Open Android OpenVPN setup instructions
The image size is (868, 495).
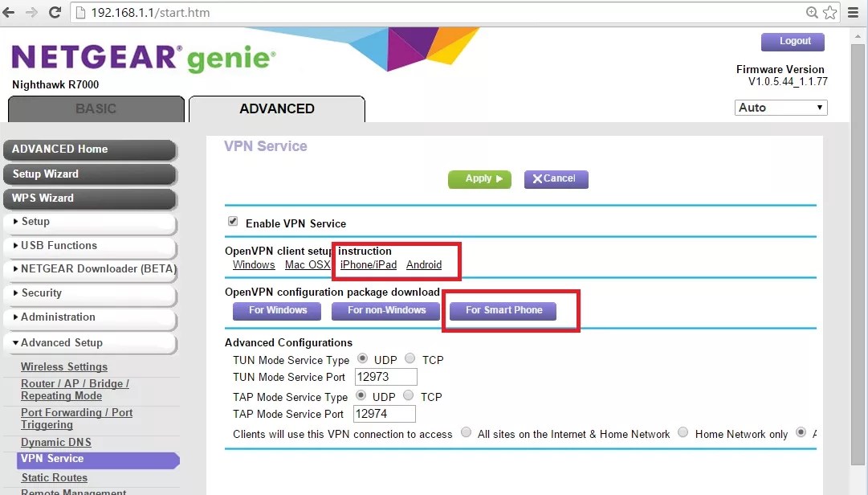(424, 264)
